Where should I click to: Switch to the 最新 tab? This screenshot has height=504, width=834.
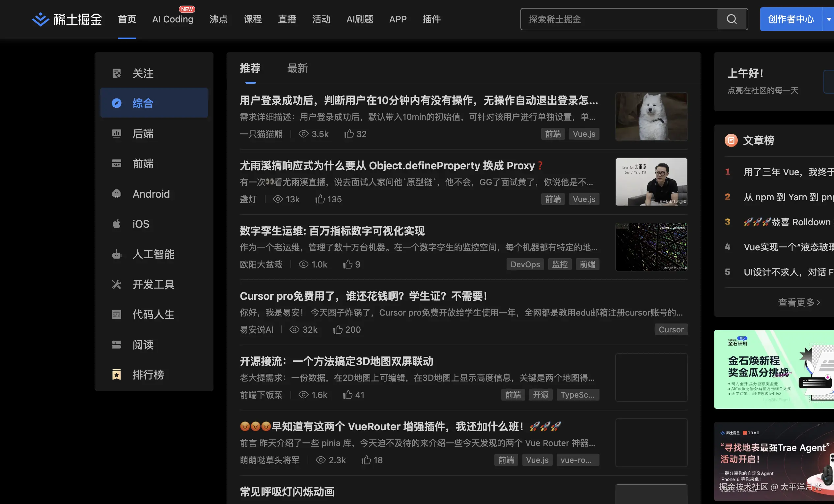click(297, 68)
